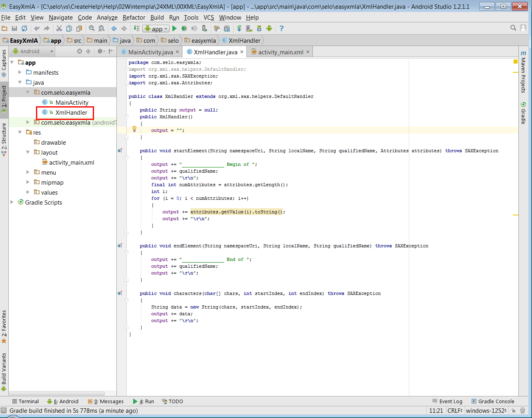Collapse the app module node
Viewport: 532px width, 418px height.
[12, 62]
